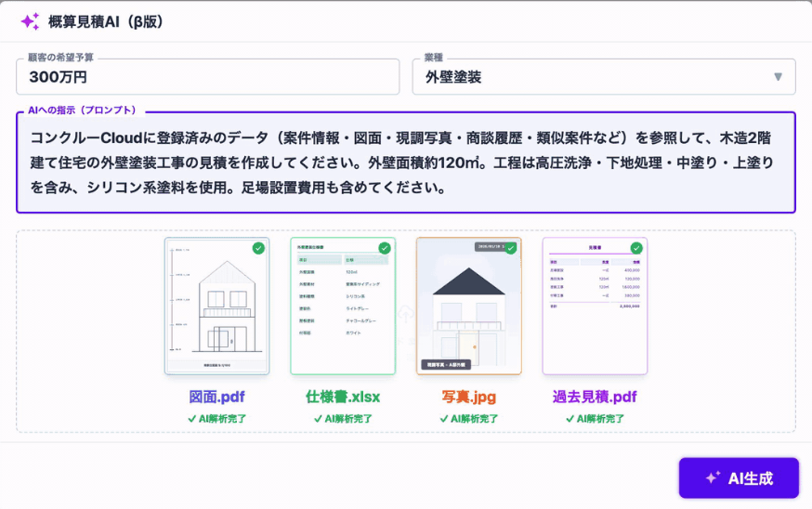Click the green checkmark badge on 過去見積.pdf thumbnail

click(636, 248)
